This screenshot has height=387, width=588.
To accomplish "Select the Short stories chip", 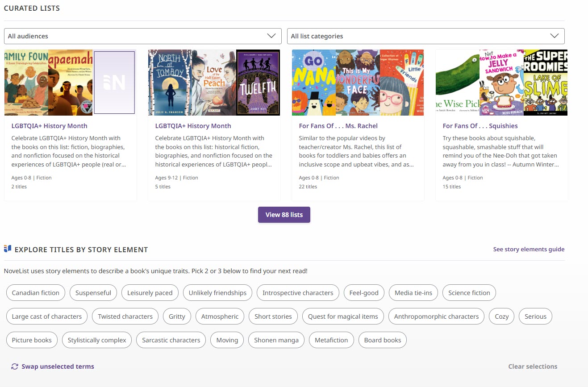I will [x=273, y=316].
